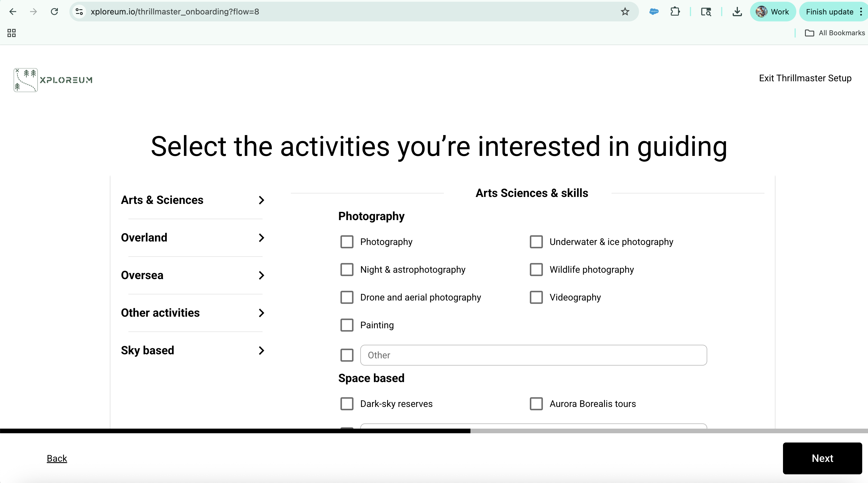Reload the page with refresh icon

(54, 12)
